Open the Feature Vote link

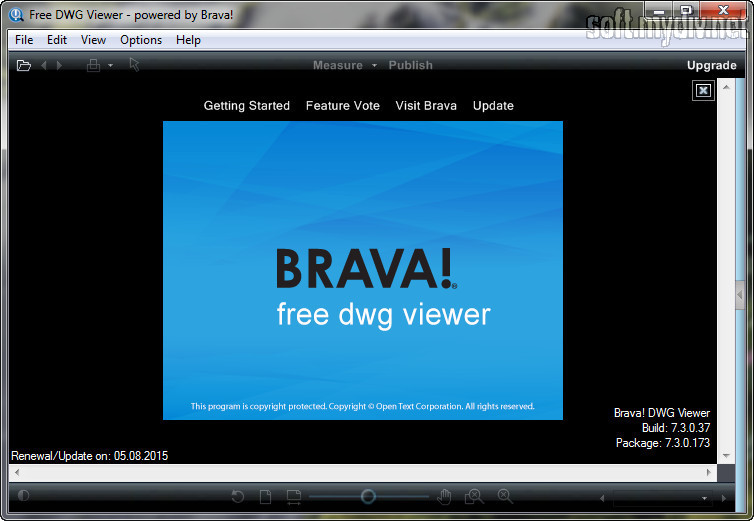click(x=342, y=105)
